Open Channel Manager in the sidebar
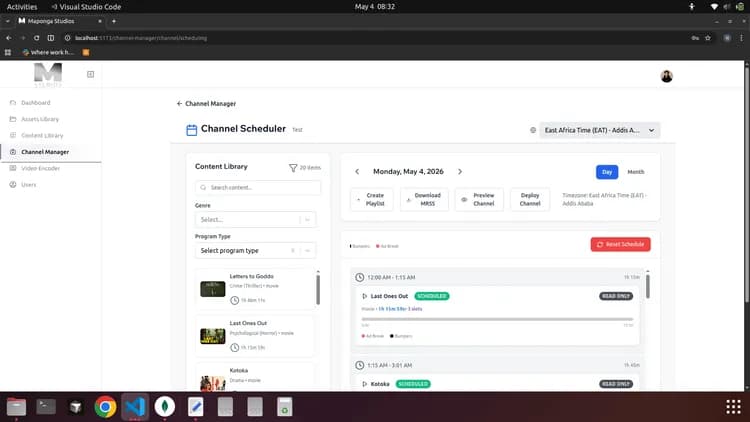Image resolution: width=750 pixels, height=422 pixels. pos(50,152)
